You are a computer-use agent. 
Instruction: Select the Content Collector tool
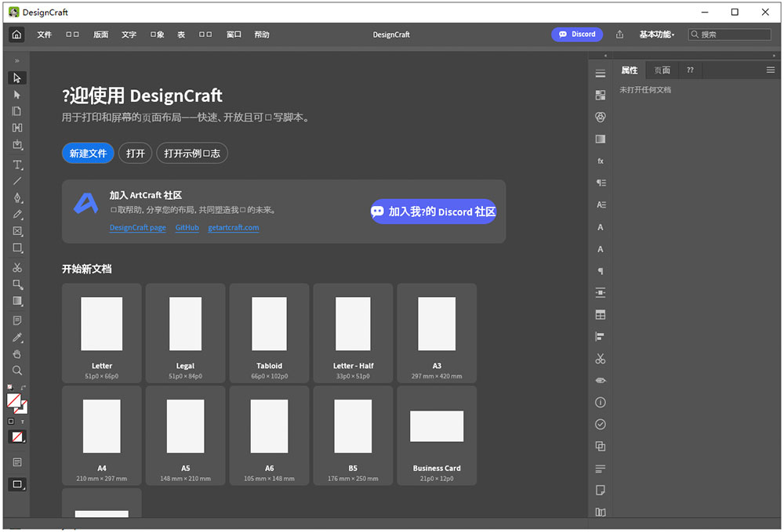point(17,144)
